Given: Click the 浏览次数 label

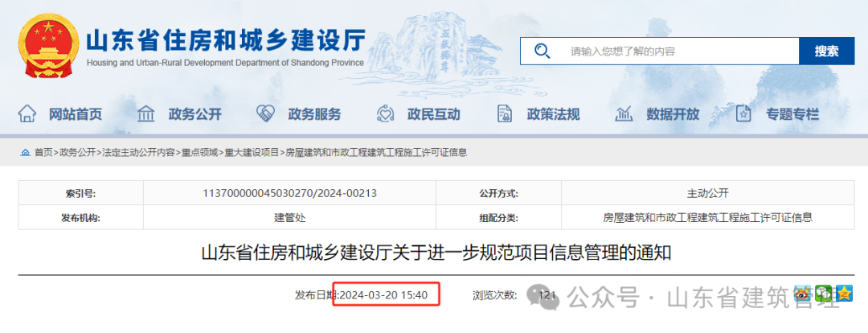Looking at the screenshot, I should (494, 295).
